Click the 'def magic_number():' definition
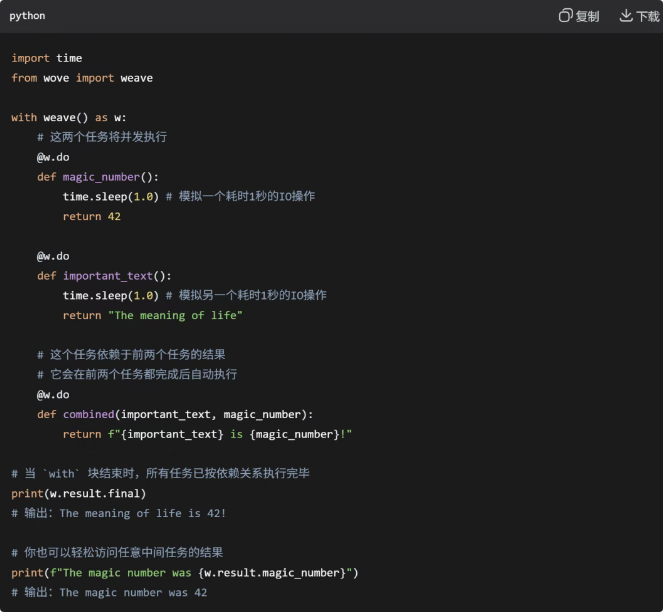The width and height of the screenshot is (663, 612). click(x=98, y=177)
